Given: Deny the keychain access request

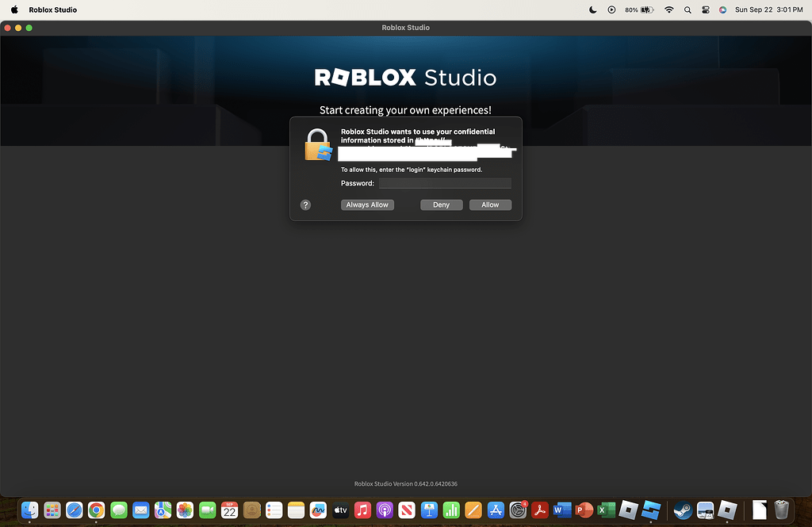Looking at the screenshot, I should [x=441, y=204].
